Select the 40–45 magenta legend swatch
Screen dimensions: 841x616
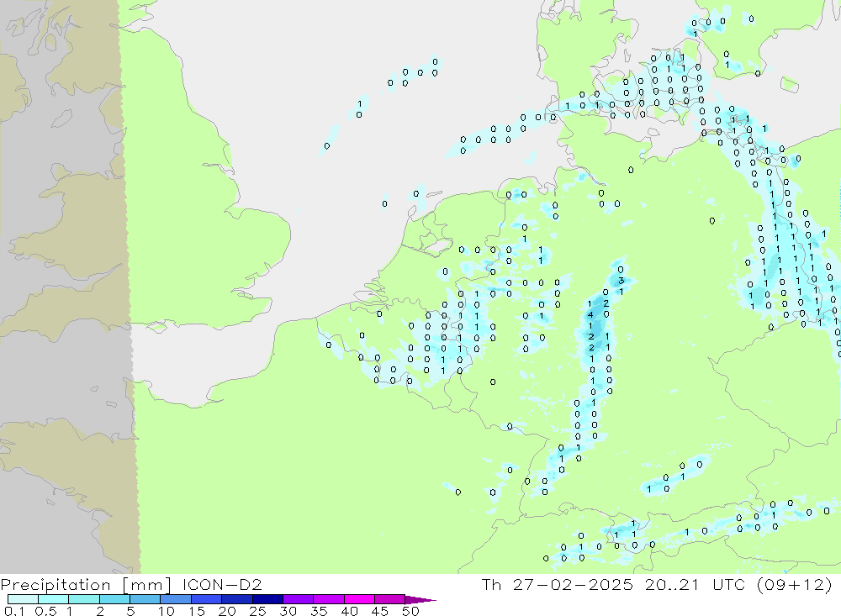click(x=359, y=599)
